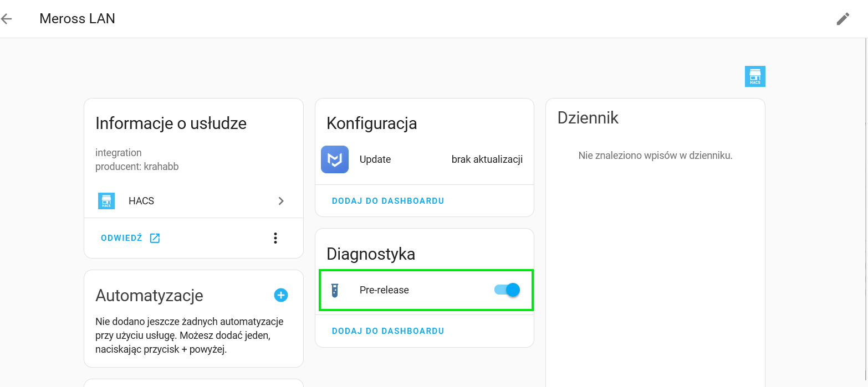Click the 'Automatyzacje' card heading
868x387 pixels.
tap(149, 296)
